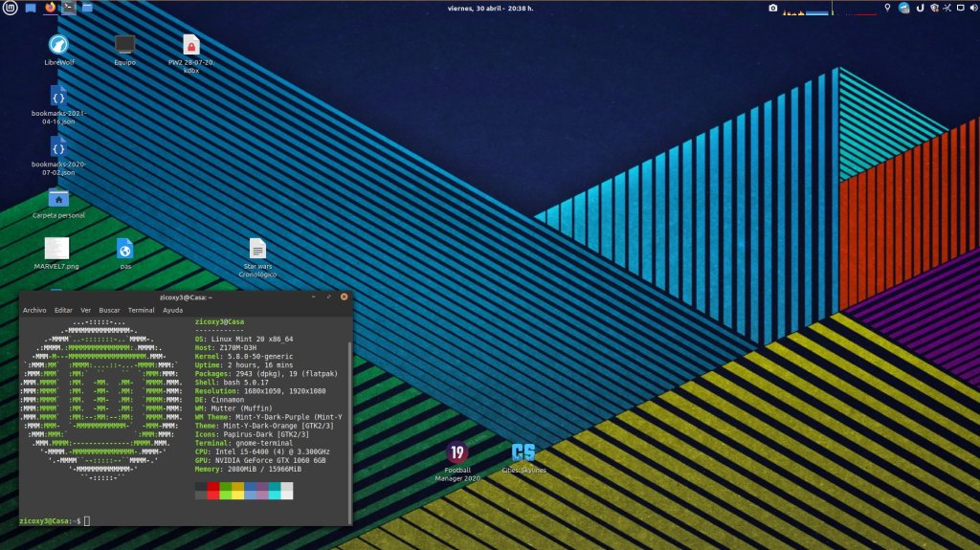Image resolution: width=980 pixels, height=550 pixels.
Task: Select the Star wars Cronológico document
Action: (x=256, y=249)
